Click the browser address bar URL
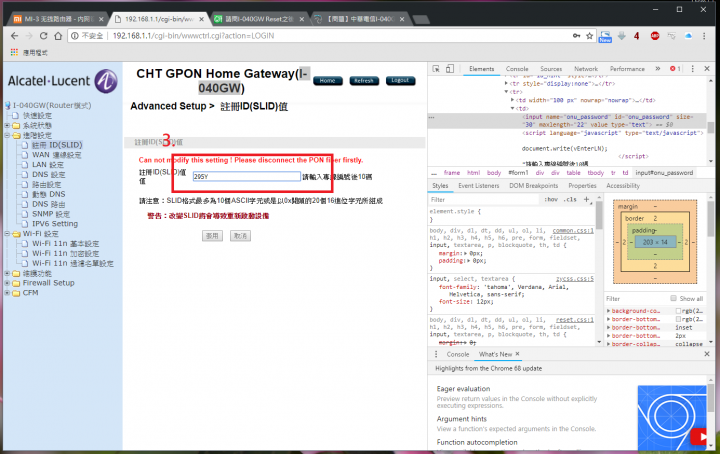The width and height of the screenshot is (720, 454). [x=193, y=36]
